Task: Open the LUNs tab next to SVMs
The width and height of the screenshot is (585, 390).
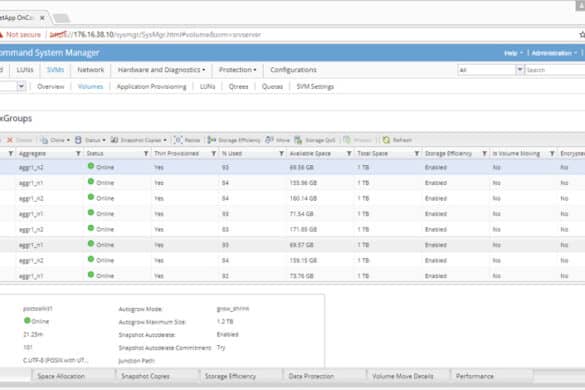Action: point(25,70)
